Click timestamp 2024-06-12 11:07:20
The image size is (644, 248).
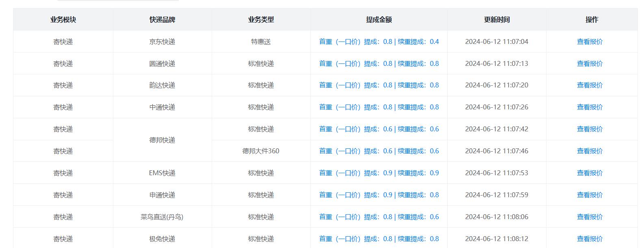(497, 85)
